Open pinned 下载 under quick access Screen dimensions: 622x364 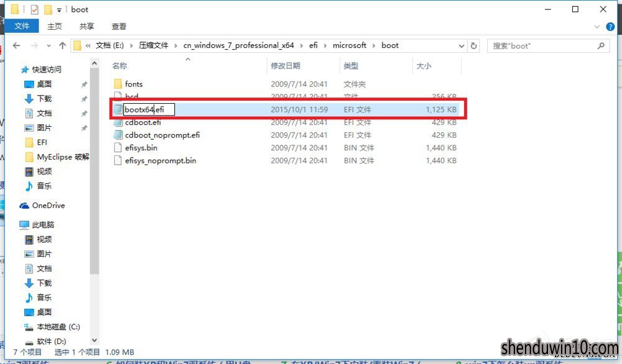44,99
